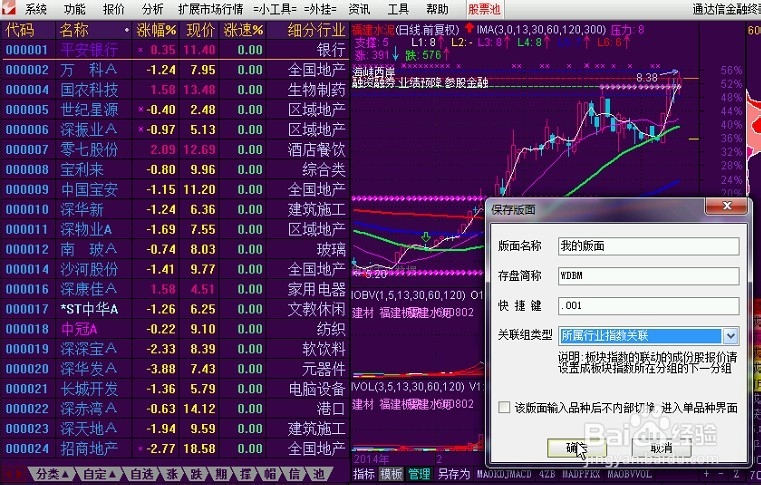Open the 资讯 menu

point(359,9)
